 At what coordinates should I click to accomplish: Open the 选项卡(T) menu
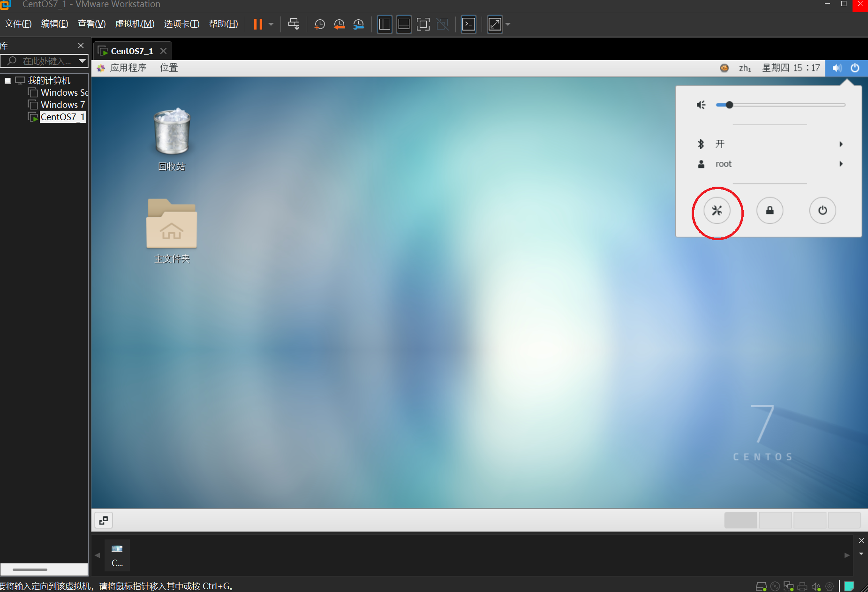click(181, 24)
